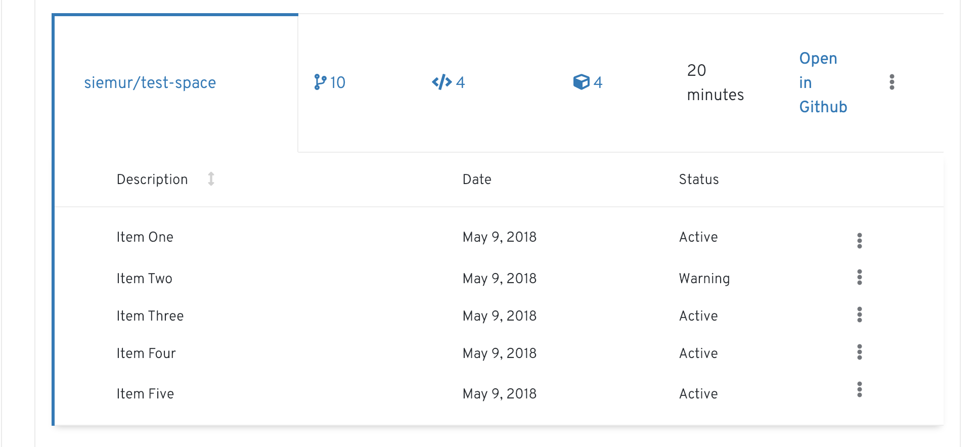Sort table by Description arrows icon

click(x=211, y=179)
